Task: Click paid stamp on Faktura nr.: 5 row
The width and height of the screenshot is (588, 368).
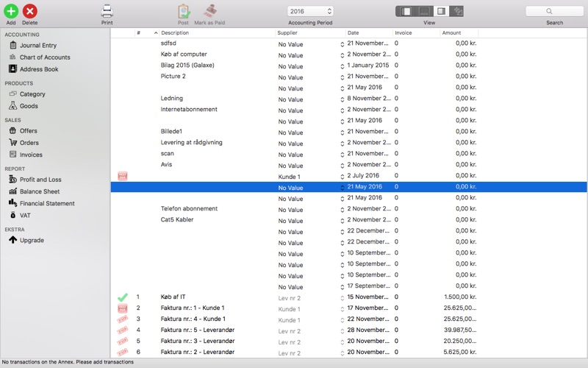Action: (x=123, y=330)
